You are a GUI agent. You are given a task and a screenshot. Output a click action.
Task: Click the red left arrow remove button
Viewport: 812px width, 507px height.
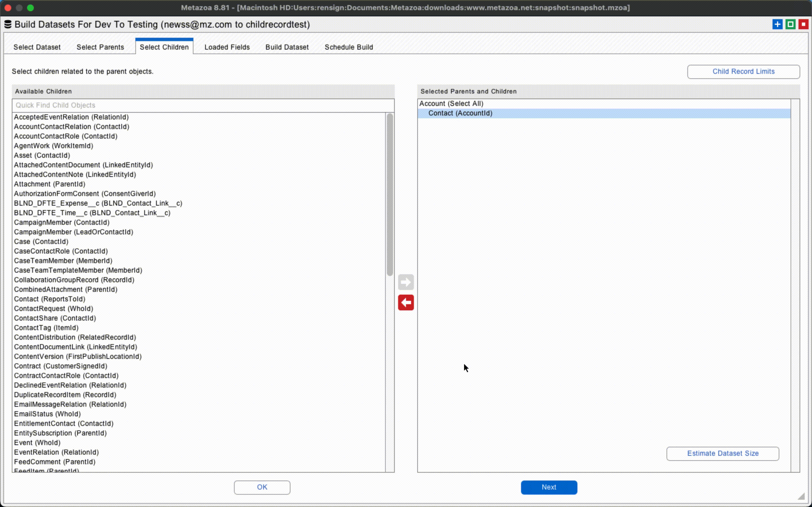406,303
